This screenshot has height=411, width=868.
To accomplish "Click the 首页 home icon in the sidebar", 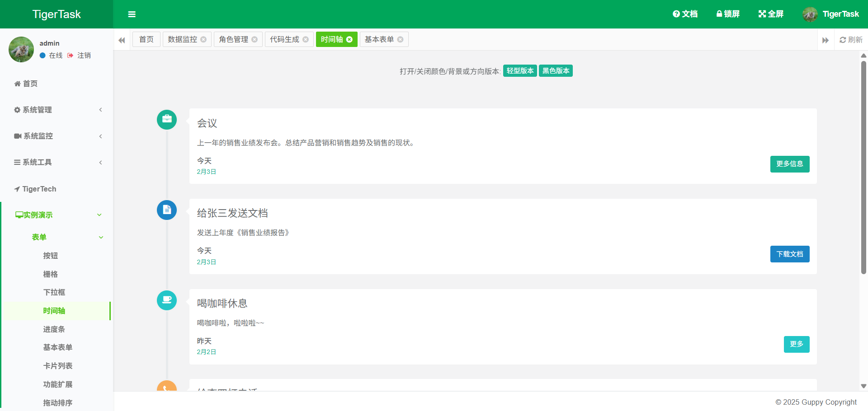I will (x=17, y=84).
